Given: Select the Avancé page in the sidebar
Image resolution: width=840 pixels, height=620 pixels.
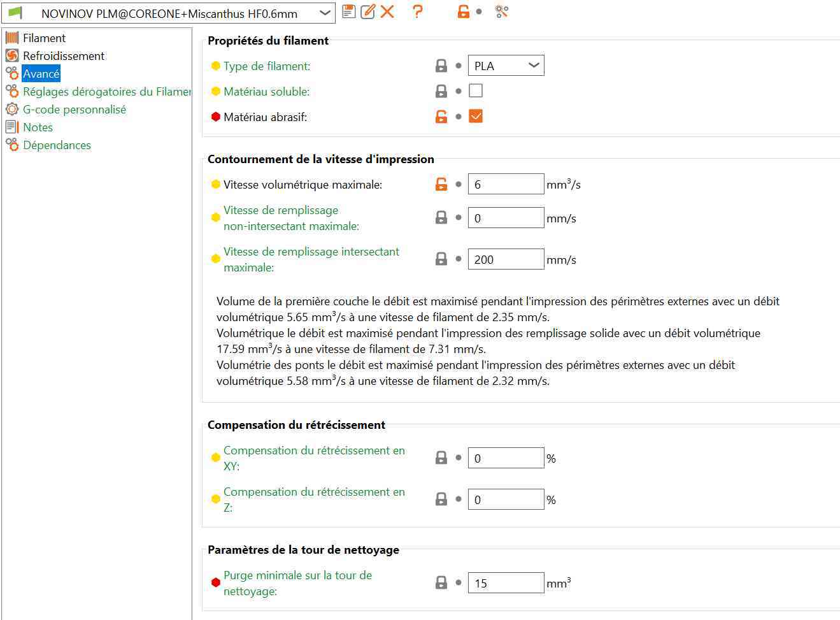Looking at the screenshot, I should click(41, 74).
